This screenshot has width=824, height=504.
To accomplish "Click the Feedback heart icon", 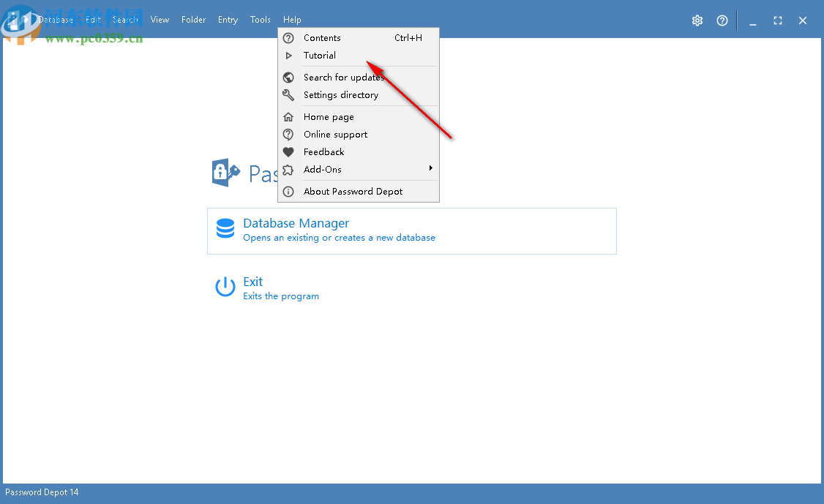I will (x=288, y=151).
